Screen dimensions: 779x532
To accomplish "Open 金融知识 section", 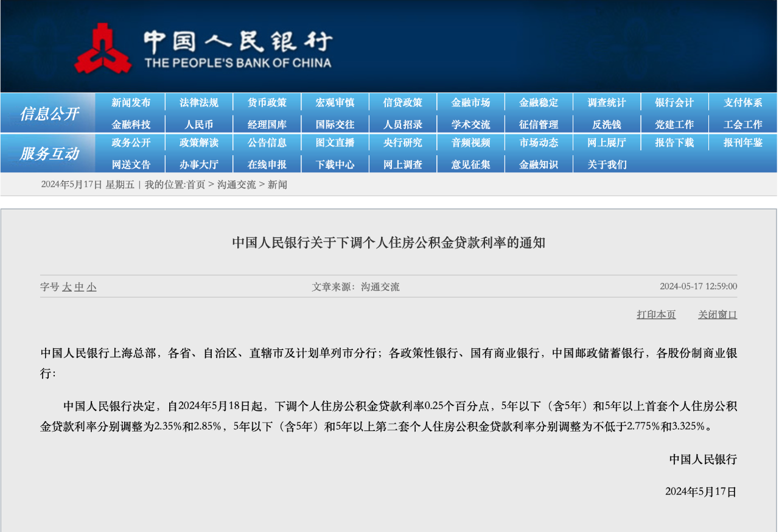I will click(x=539, y=164).
